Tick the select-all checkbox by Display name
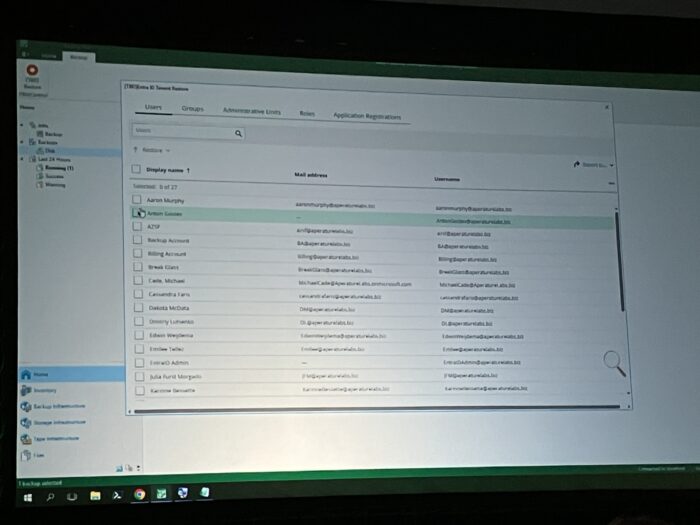The image size is (700, 525). (x=136, y=169)
